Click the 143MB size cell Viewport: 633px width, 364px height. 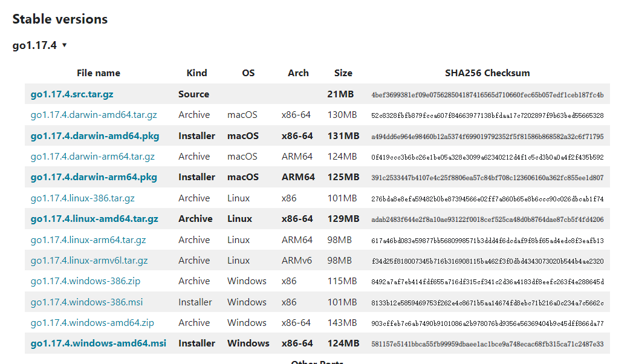(342, 323)
